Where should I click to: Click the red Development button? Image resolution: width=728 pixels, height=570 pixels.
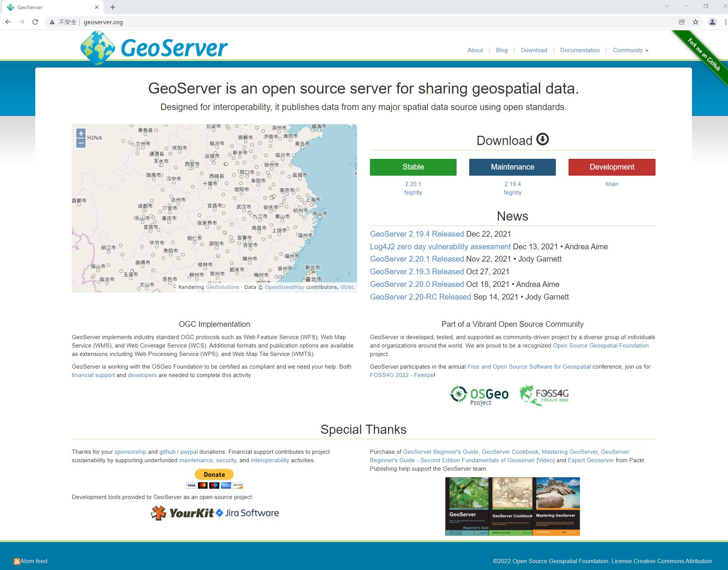tap(612, 167)
